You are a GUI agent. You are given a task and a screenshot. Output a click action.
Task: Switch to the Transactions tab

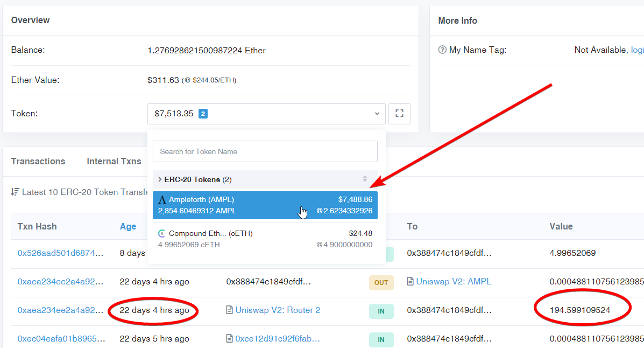38,161
